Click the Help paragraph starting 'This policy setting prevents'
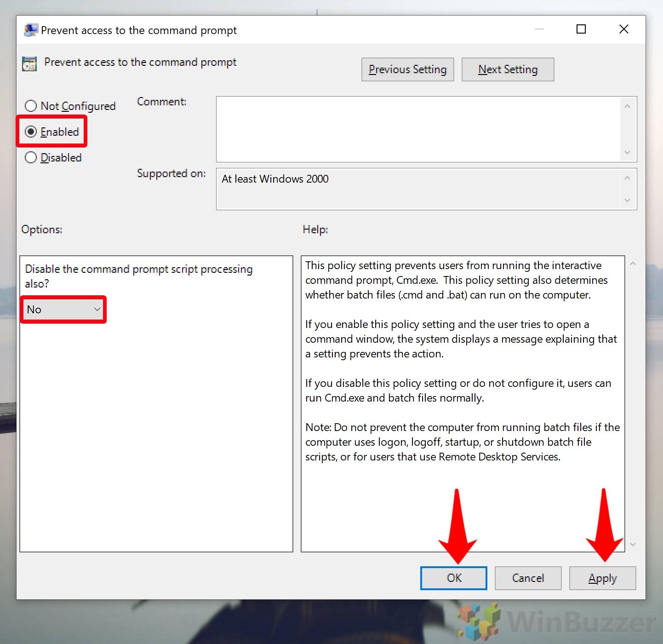This screenshot has height=644, width=663. click(457, 280)
